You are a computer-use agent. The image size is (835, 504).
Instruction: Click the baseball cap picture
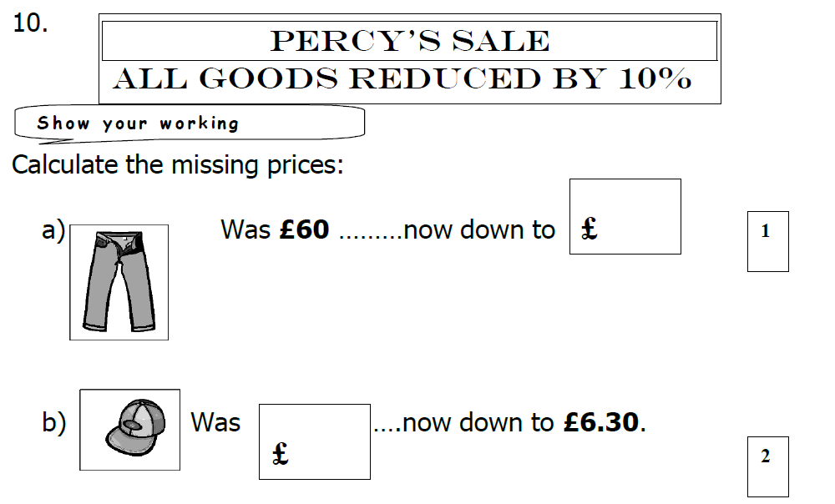point(130,430)
